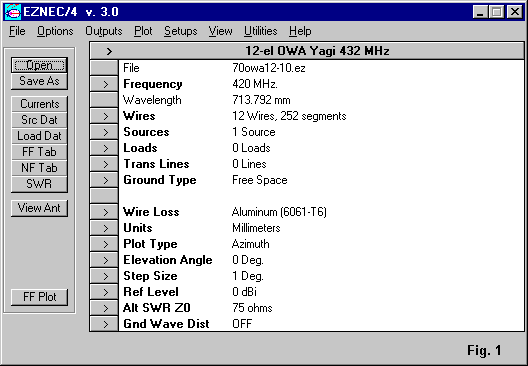Open the File menu
Viewport: 528px width, 366px height.
(17, 31)
